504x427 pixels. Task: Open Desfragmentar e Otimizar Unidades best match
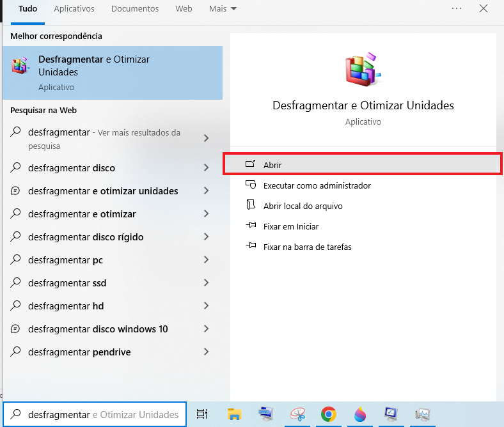coord(113,73)
